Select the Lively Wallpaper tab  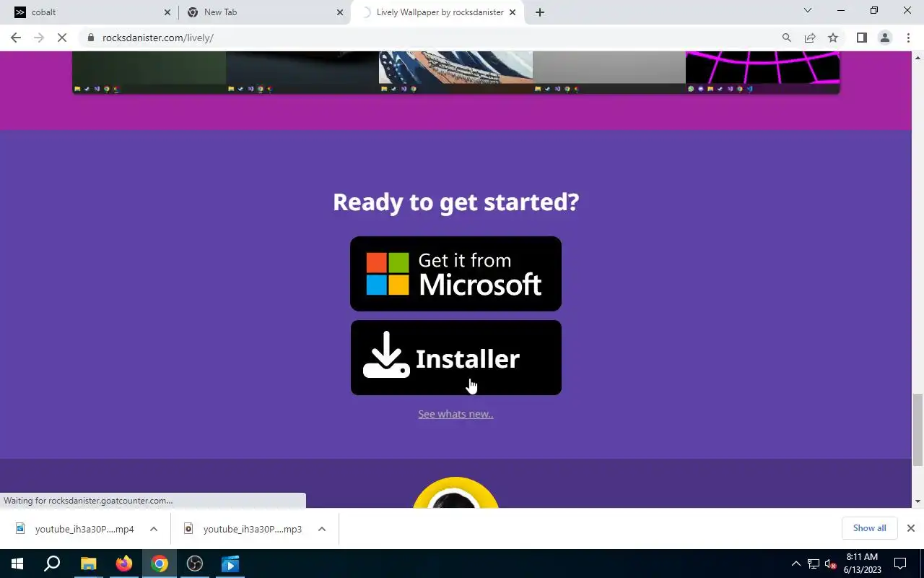click(x=437, y=12)
